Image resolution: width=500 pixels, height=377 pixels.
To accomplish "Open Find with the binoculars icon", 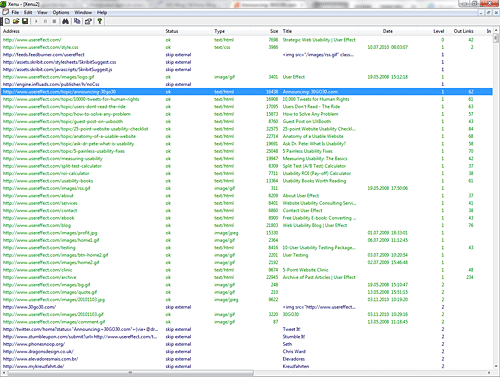I will click(65, 21).
